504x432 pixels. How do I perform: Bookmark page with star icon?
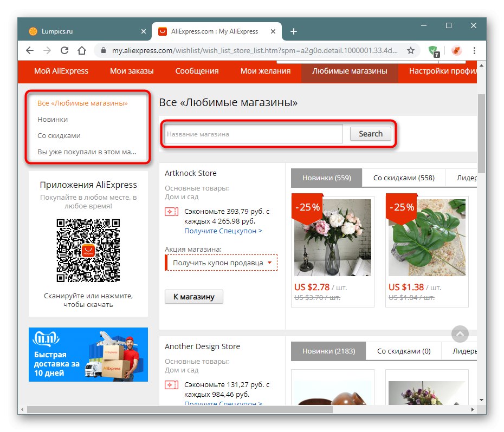410,50
